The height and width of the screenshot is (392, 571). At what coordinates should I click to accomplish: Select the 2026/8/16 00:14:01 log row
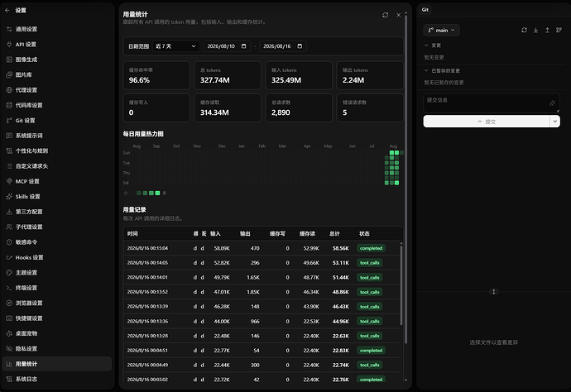point(262,277)
